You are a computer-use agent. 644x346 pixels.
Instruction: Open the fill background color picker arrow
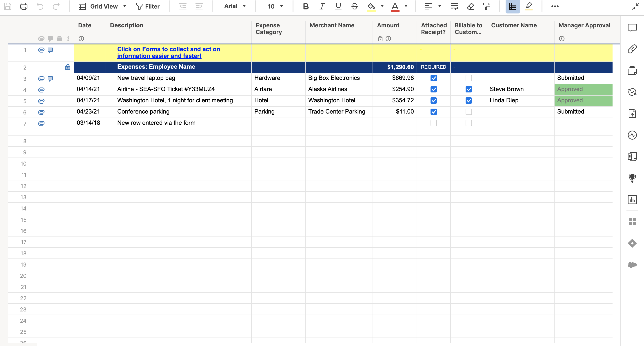382,6
